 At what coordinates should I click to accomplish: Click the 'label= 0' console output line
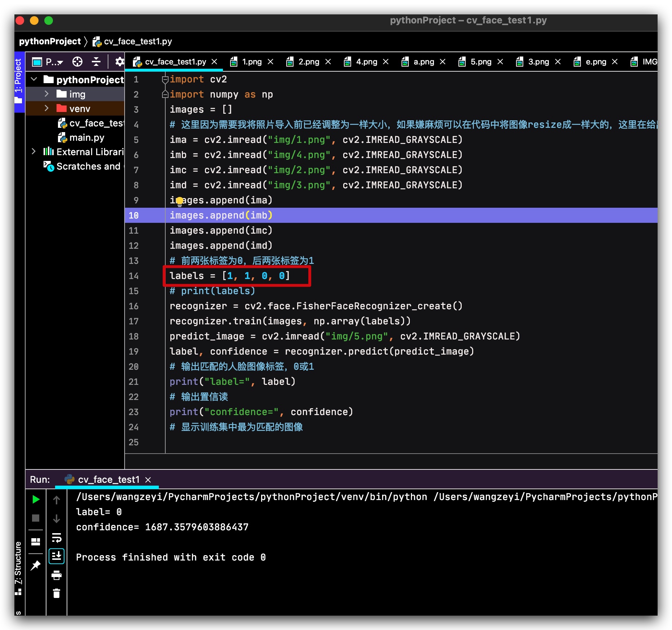[x=99, y=512]
